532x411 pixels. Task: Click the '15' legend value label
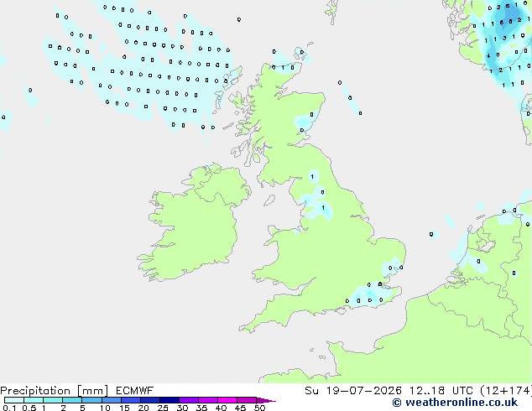click(124, 408)
